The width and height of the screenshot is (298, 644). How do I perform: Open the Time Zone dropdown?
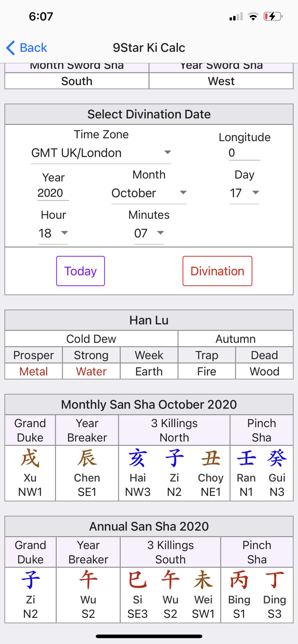(x=101, y=152)
